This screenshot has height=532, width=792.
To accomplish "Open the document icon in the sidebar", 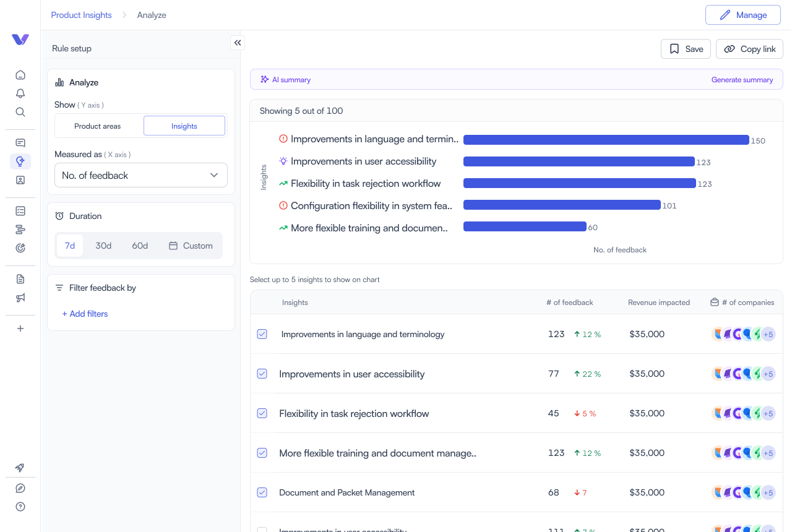I will [20, 279].
